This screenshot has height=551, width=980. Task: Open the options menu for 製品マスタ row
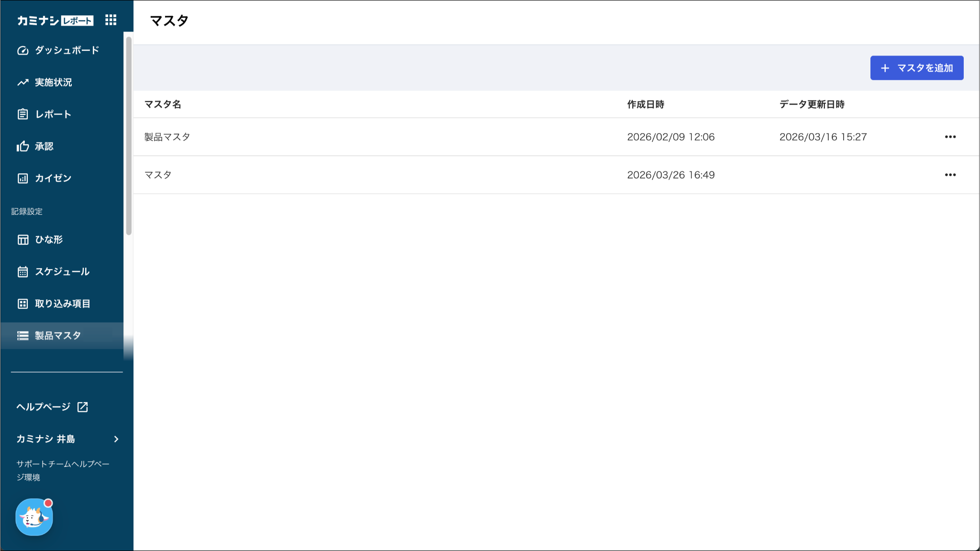pos(950,137)
